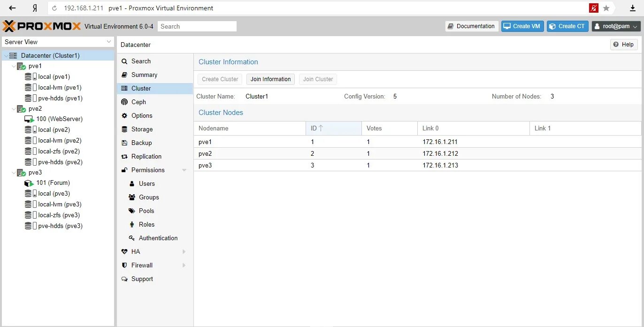Click the book icon beside Summary
The width and height of the screenshot is (644, 327).
tap(124, 75)
